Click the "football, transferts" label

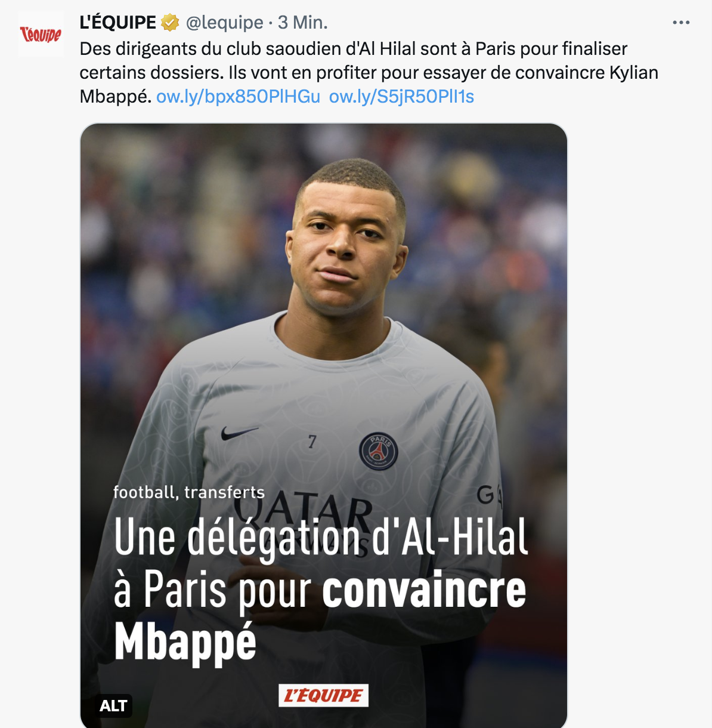coord(189,492)
